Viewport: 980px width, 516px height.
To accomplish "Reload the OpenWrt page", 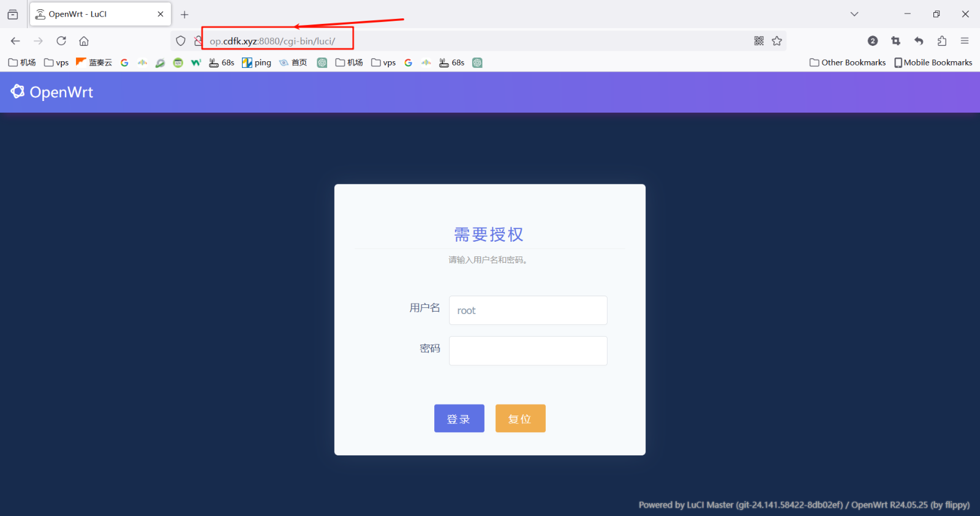I will (61, 41).
